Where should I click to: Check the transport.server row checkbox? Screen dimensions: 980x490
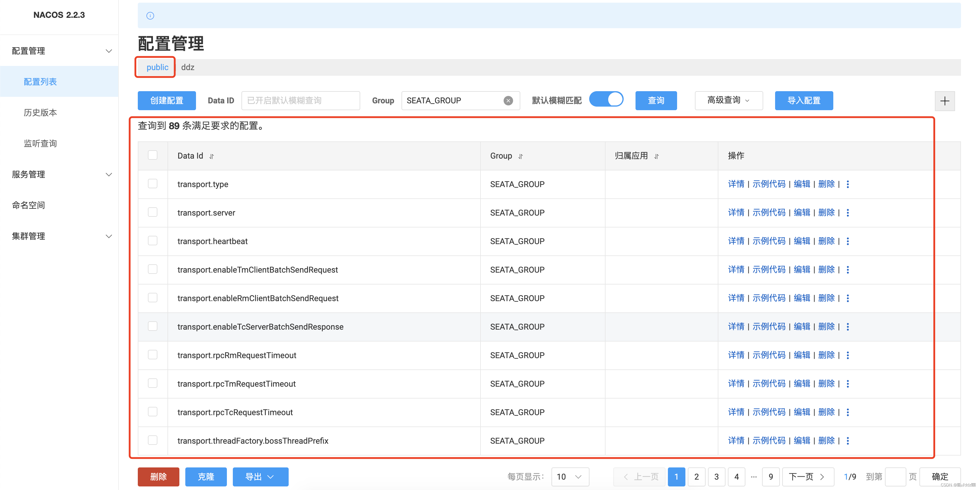(153, 212)
